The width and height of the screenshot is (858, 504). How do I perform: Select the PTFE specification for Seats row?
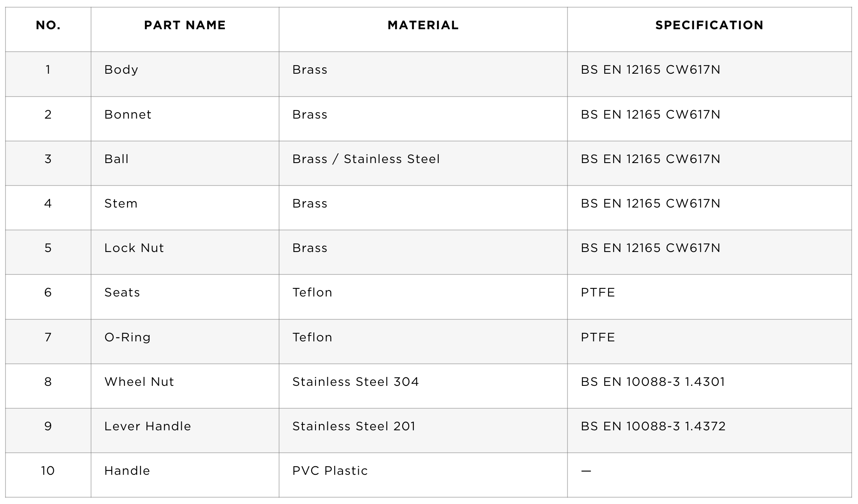coord(709,297)
